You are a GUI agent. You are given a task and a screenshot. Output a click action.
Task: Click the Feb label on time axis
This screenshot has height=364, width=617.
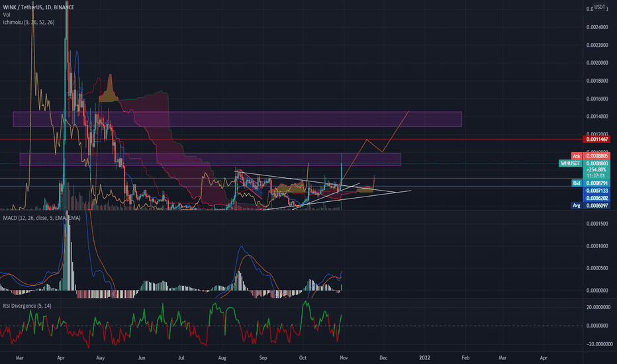[x=465, y=357]
